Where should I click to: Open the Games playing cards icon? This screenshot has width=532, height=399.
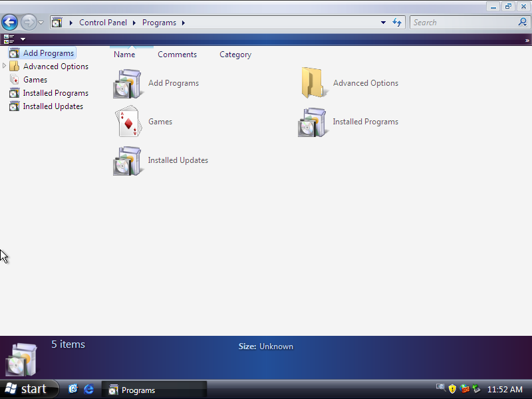(x=128, y=122)
